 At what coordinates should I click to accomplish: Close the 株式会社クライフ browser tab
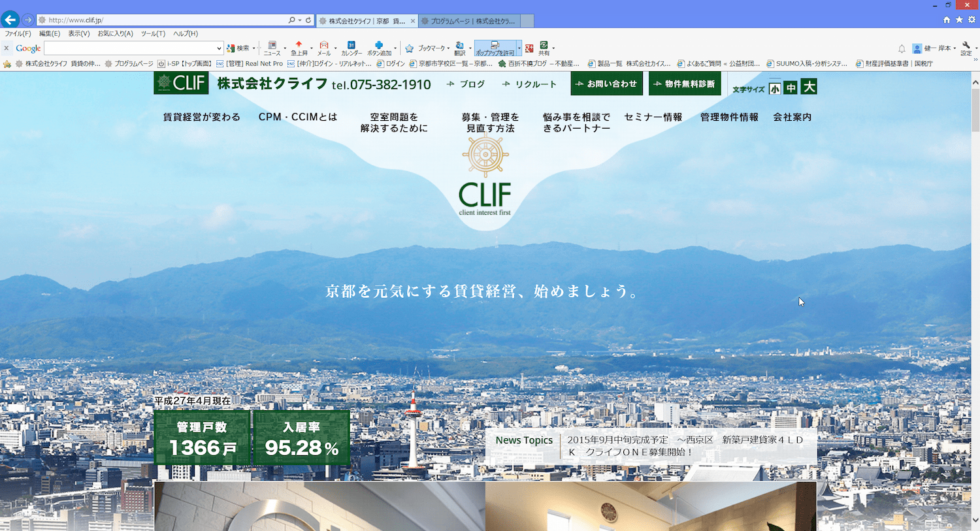tap(412, 21)
